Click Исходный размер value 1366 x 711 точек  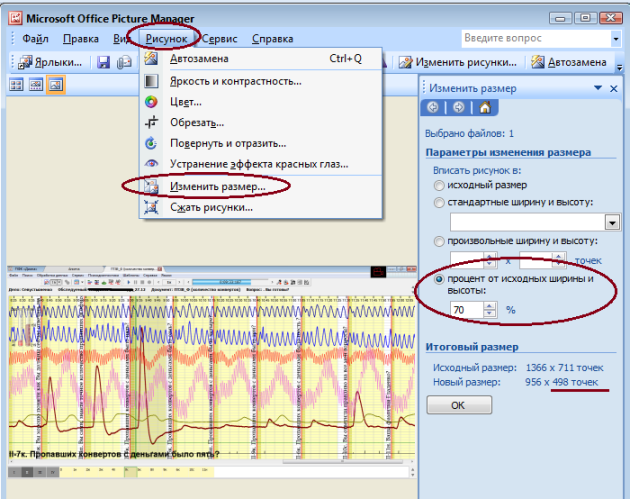[x=565, y=368]
